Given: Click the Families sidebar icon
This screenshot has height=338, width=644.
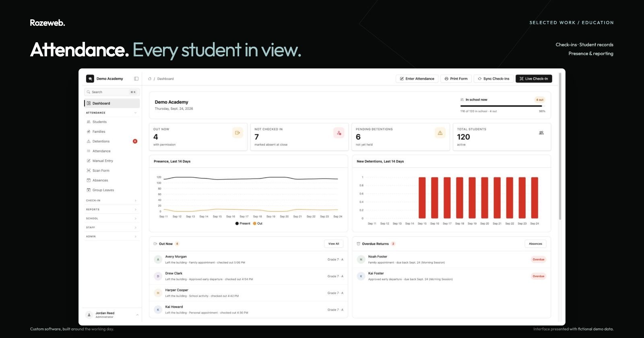Looking at the screenshot, I should 89,132.
